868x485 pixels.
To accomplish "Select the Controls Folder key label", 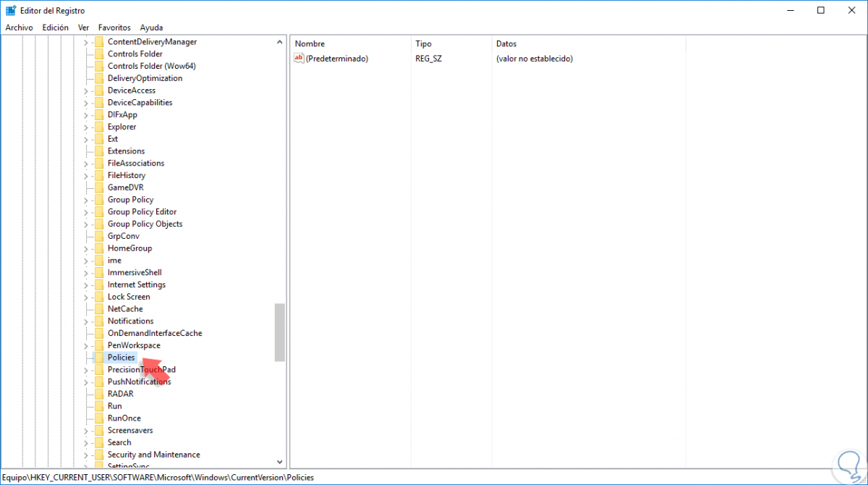I will click(135, 54).
